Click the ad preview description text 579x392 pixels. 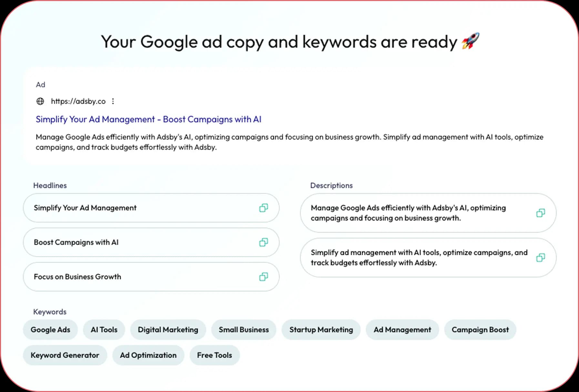pyautogui.click(x=289, y=142)
